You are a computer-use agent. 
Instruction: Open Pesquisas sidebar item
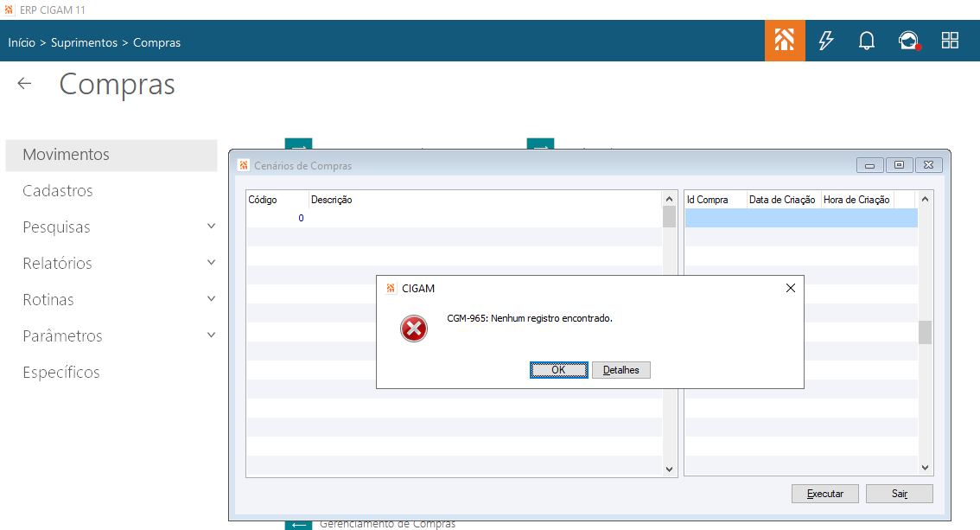(x=56, y=227)
